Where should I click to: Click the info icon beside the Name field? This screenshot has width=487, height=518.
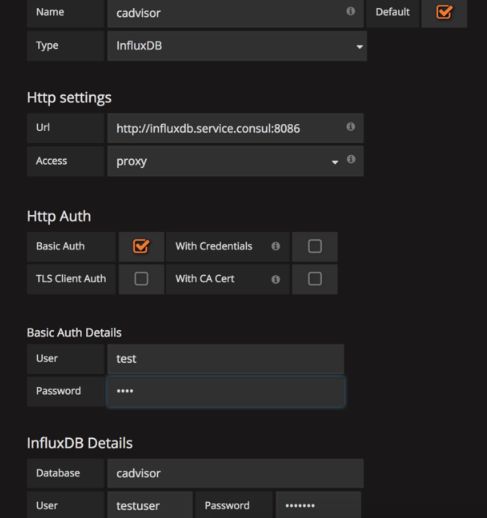click(350, 11)
